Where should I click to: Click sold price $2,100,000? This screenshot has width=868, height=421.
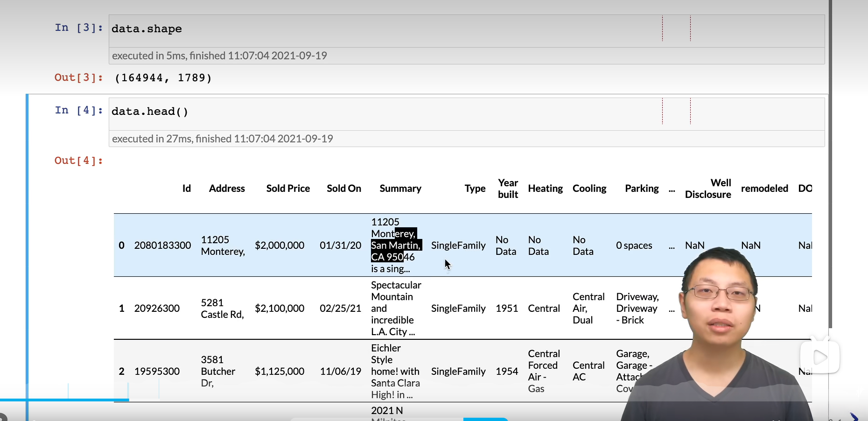click(x=280, y=309)
